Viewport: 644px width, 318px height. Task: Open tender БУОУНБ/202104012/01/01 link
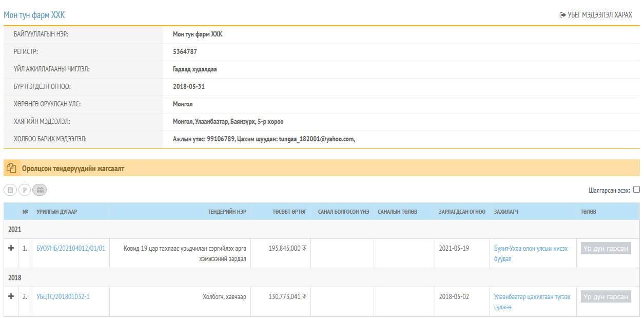[71, 249]
